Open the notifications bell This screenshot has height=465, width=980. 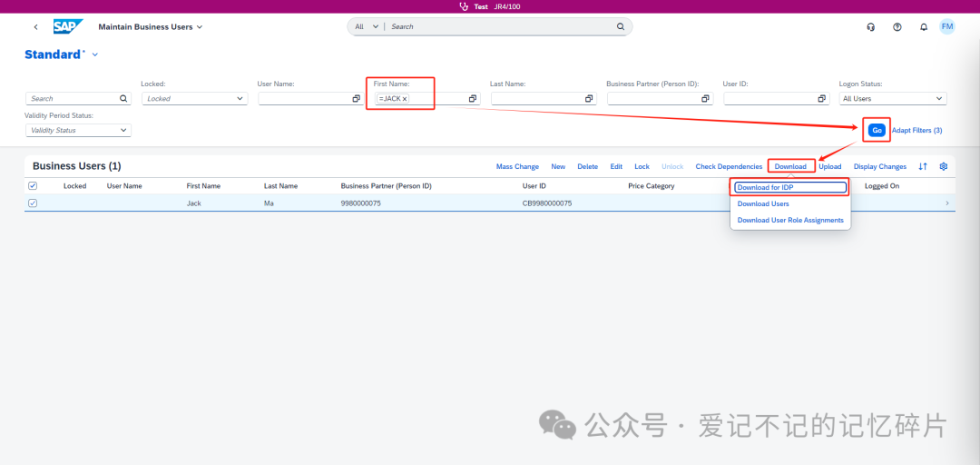click(x=923, y=27)
